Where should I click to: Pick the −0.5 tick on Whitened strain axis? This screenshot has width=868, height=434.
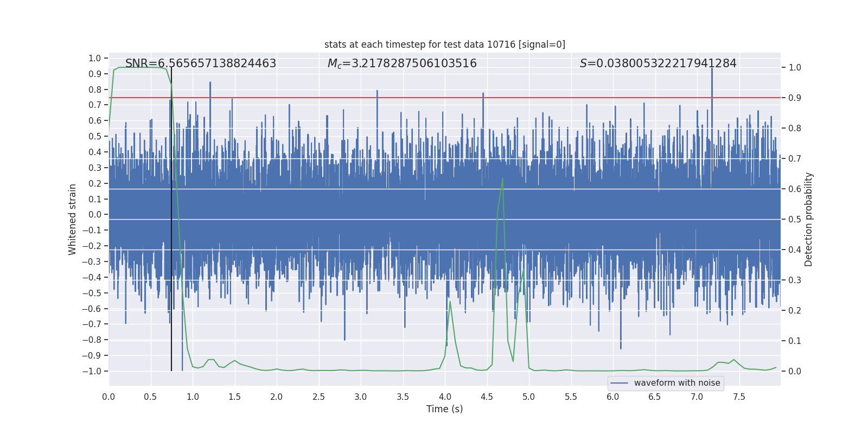91,293
